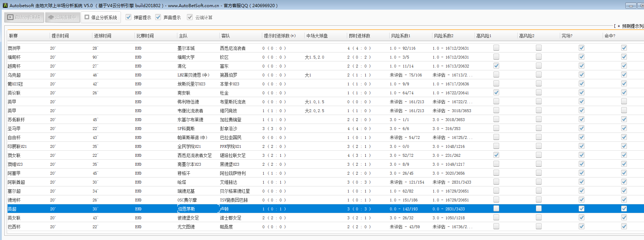644x240 pixels.
Task: Click the Autobetsoft app icon in title bar
Action: [x=5, y=5]
